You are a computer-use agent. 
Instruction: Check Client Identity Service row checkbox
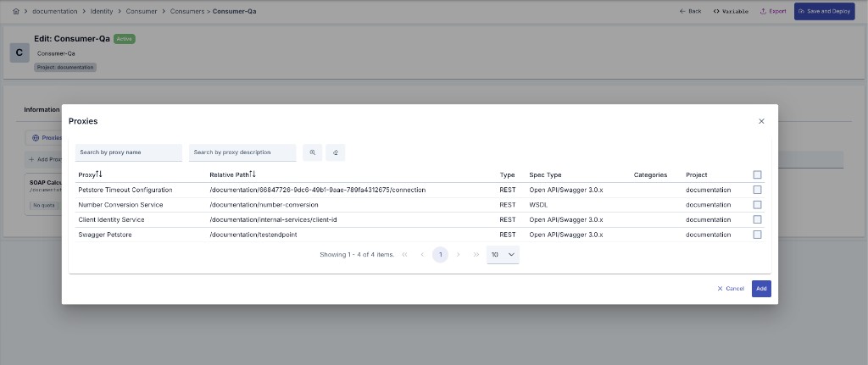click(x=757, y=219)
